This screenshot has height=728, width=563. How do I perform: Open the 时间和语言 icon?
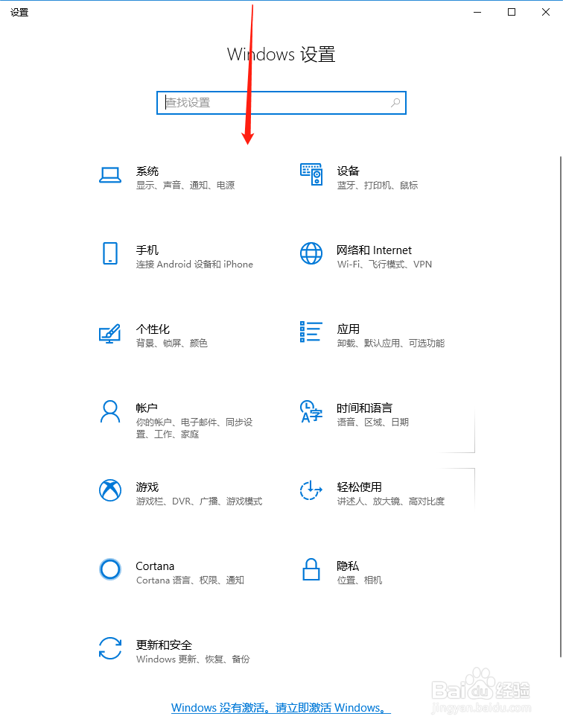[311, 411]
